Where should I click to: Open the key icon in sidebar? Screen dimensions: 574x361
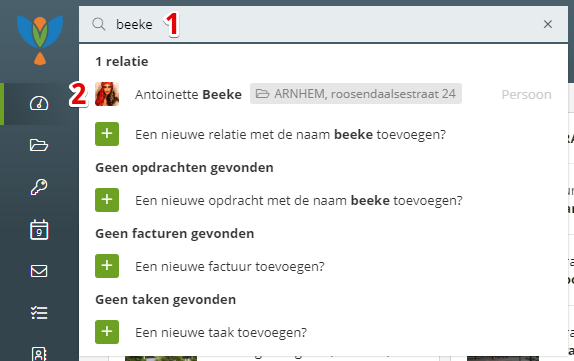coord(39,187)
